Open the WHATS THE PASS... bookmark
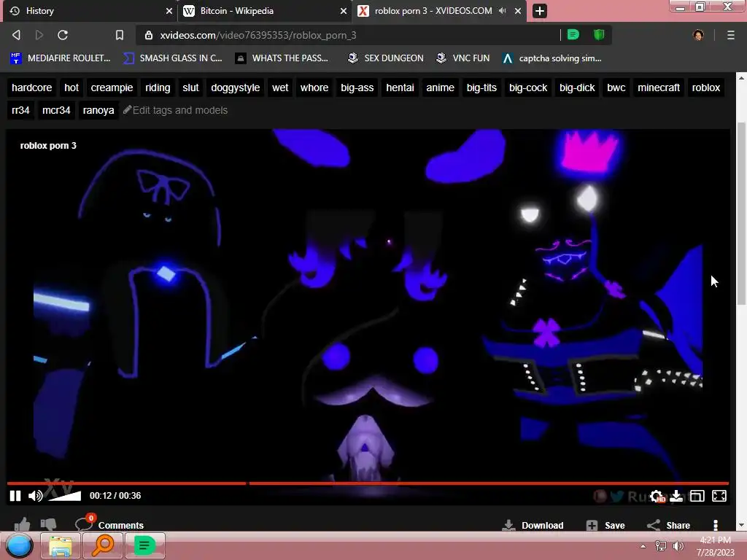747x560 pixels. coord(282,58)
